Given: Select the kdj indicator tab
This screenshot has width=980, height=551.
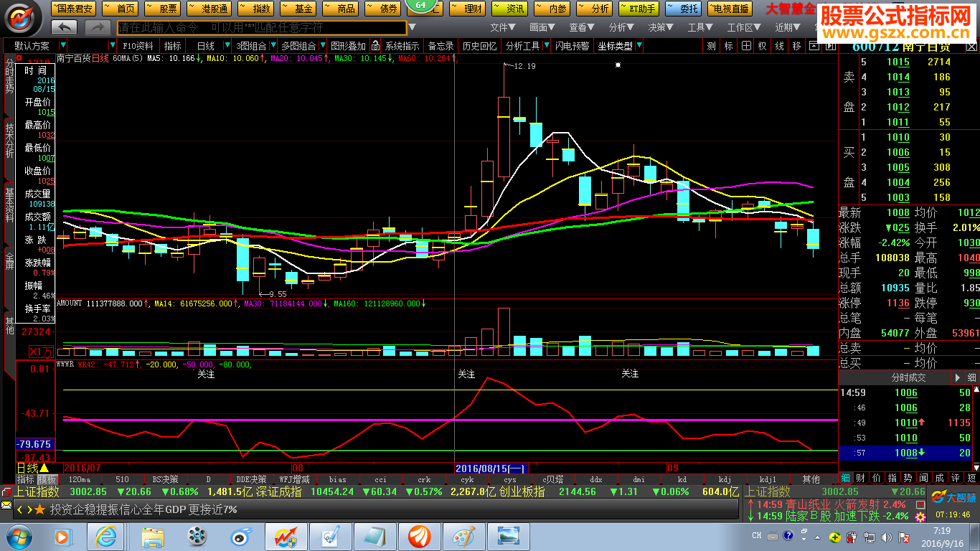Looking at the screenshot, I should 725,479.
